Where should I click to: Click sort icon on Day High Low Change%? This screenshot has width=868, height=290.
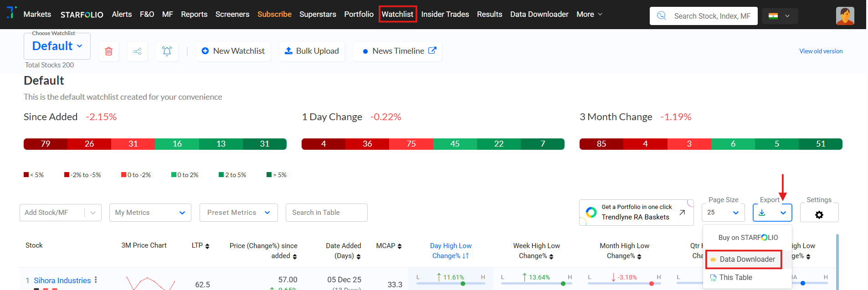coord(466,256)
